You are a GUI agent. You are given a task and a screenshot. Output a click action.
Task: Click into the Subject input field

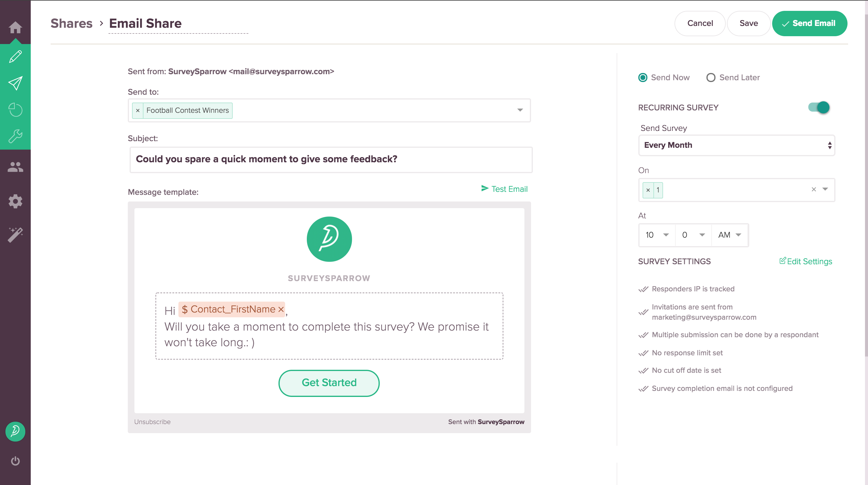(x=330, y=160)
